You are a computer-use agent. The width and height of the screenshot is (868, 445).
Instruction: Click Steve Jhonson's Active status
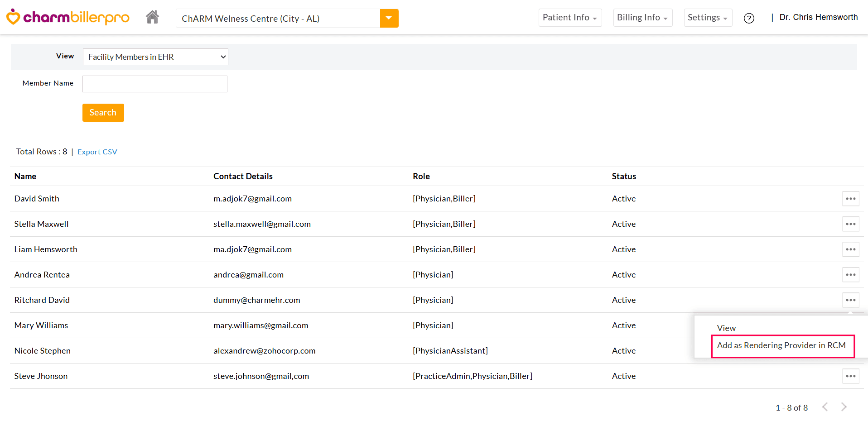624,376
